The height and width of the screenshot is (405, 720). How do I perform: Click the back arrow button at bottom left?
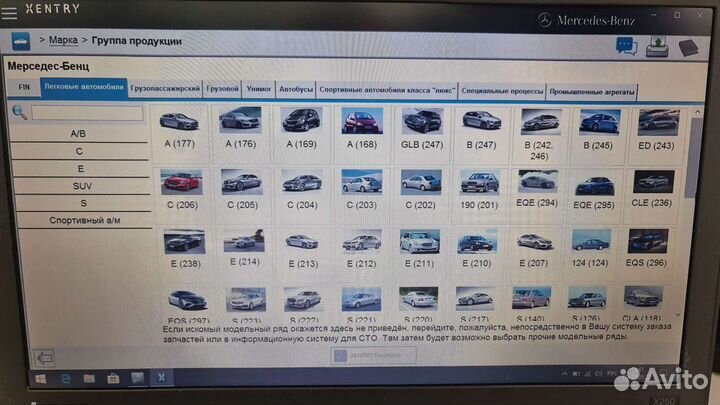click(x=44, y=356)
